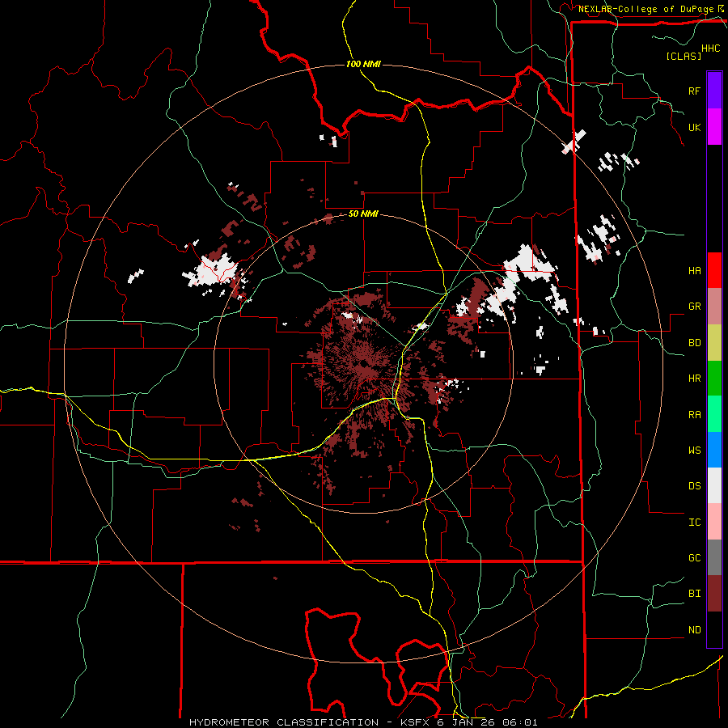
Task: Select the GR color swatch in legend
Action: (x=714, y=306)
